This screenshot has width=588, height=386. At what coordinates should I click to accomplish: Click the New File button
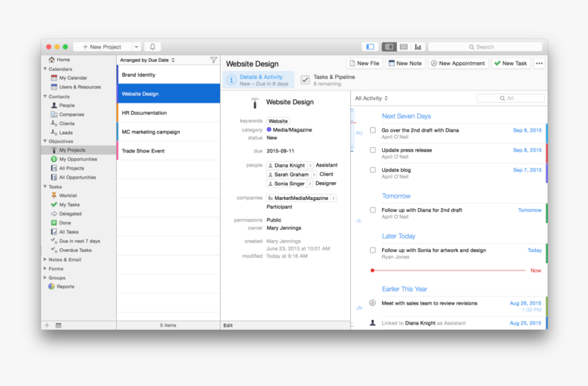(364, 64)
